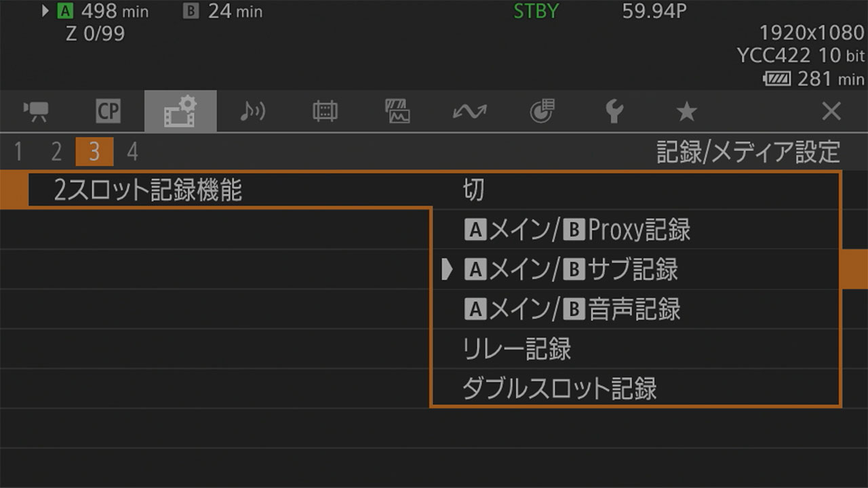Image resolution: width=868 pixels, height=488 pixels.
Task: Open the Audio Setup music note icon
Action: 252,111
